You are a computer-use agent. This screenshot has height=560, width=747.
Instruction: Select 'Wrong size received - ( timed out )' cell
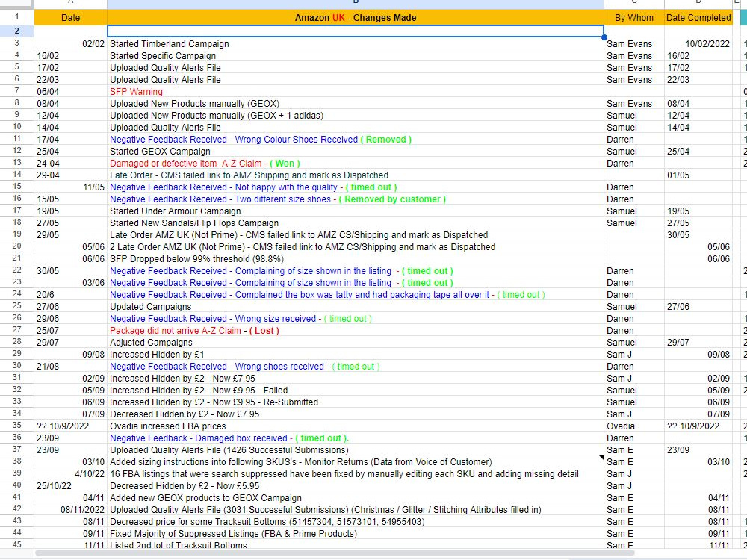pos(356,319)
